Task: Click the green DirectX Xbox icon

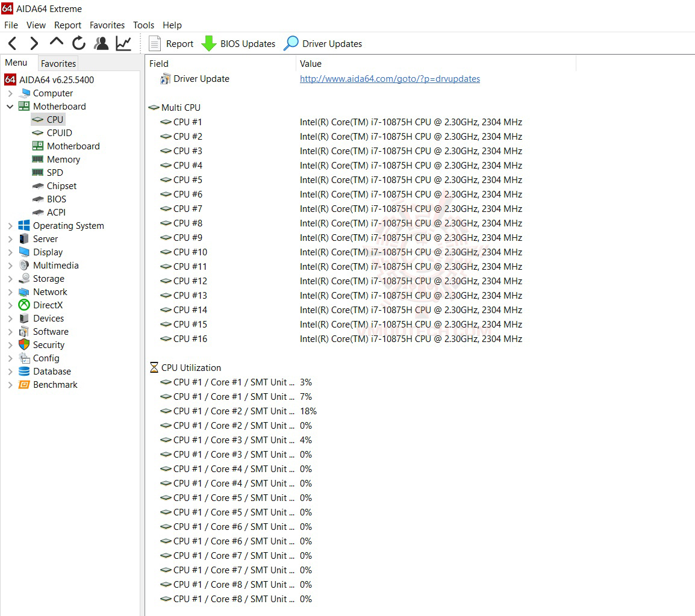Action: [24, 305]
